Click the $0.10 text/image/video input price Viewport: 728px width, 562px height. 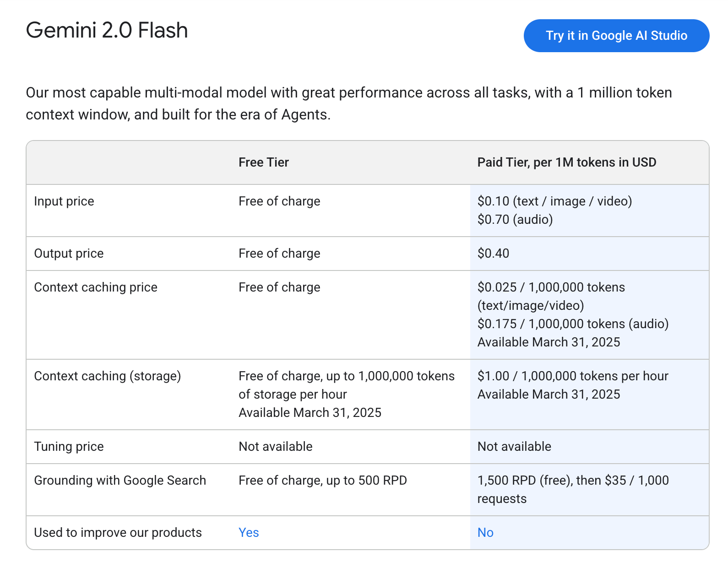pyautogui.click(x=554, y=201)
